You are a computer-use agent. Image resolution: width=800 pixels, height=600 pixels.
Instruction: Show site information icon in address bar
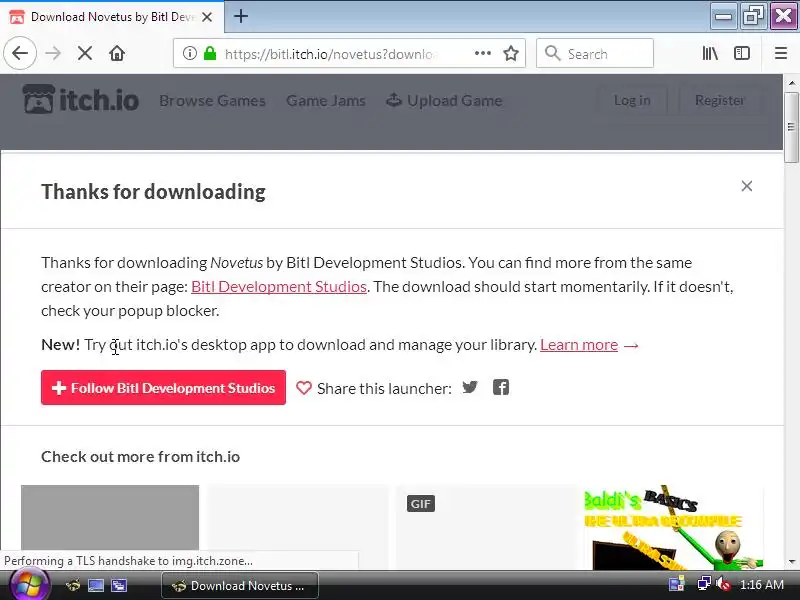click(190, 53)
